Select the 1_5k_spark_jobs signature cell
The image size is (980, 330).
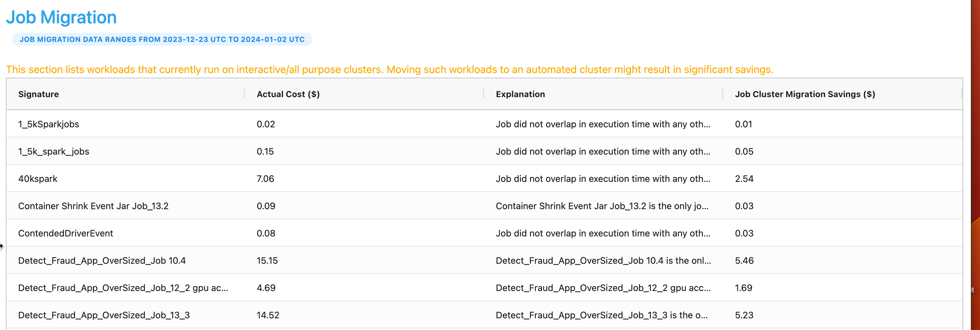[54, 152]
